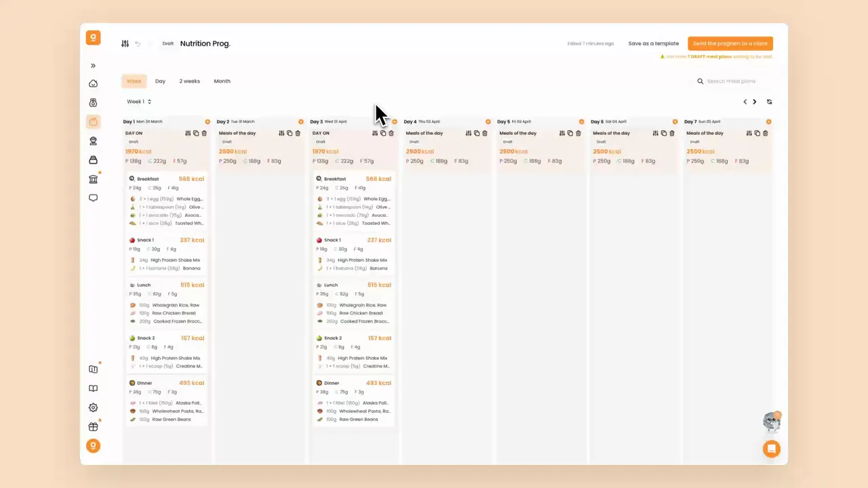The height and width of the screenshot is (488, 868).
Task: Click the Draft status badge beside the title
Action: (x=167, y=43)
